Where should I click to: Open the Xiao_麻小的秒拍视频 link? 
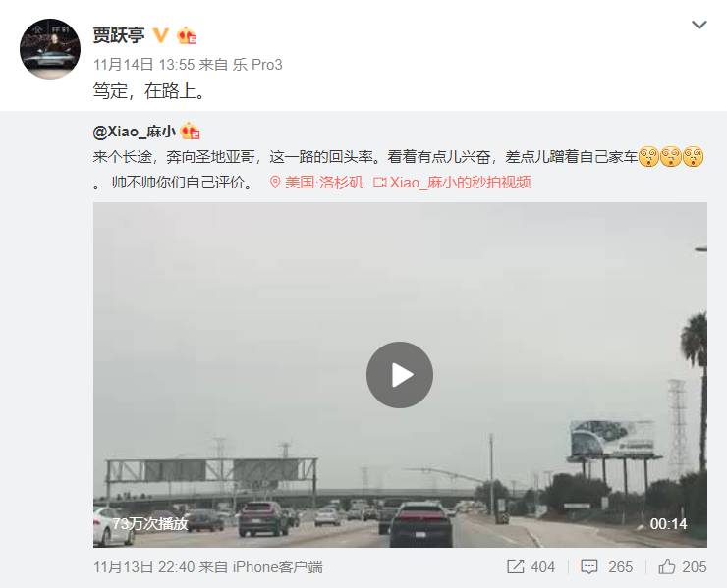[460, 183]
